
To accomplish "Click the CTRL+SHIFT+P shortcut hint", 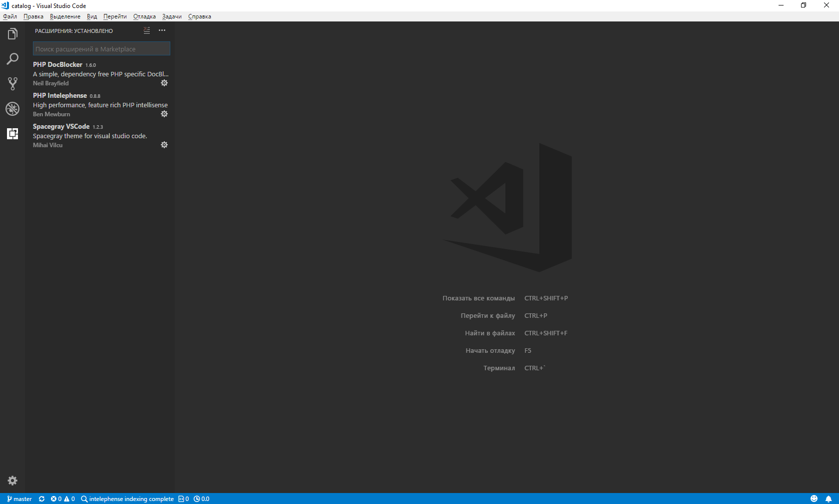I will (x=546, y=298).
